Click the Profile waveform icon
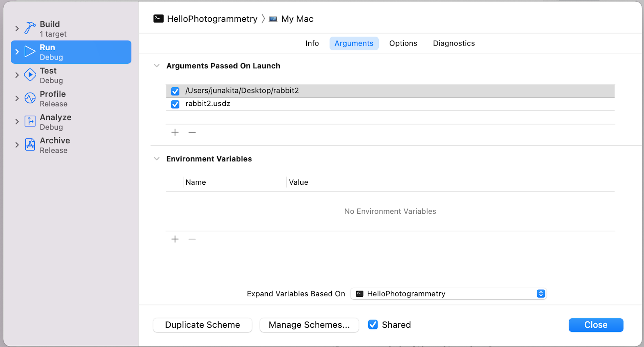Viewport: 644px width, 347px height. pyautogui.click(x=30, y=98)
